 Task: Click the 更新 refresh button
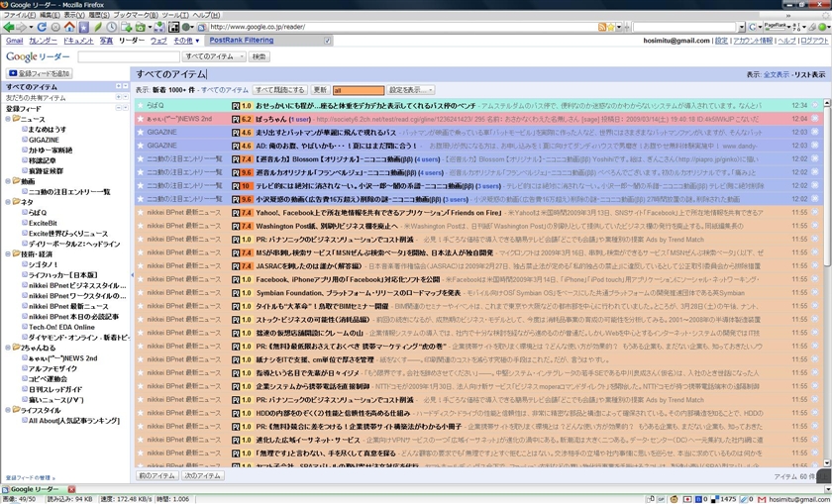pos(319,90)
